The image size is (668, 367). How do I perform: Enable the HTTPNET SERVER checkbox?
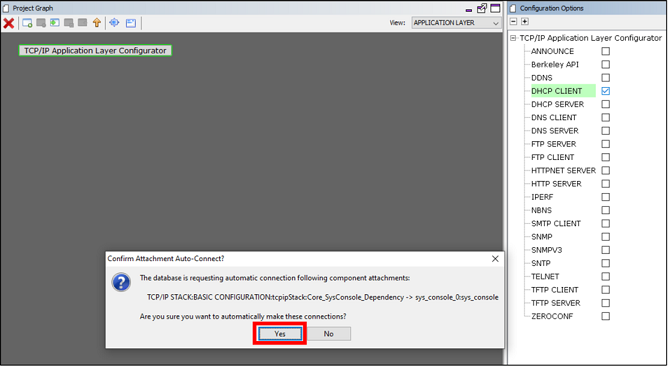tap(605, 170)
